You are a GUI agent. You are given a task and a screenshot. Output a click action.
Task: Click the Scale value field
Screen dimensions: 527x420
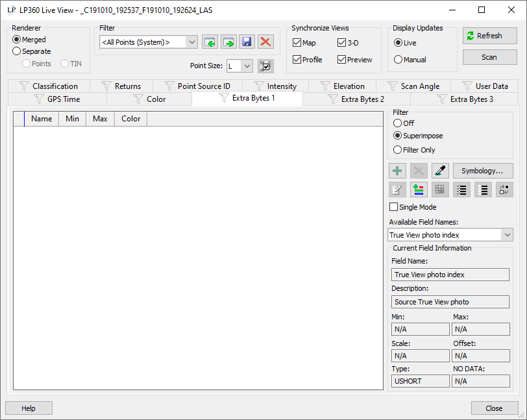(421, 356)
